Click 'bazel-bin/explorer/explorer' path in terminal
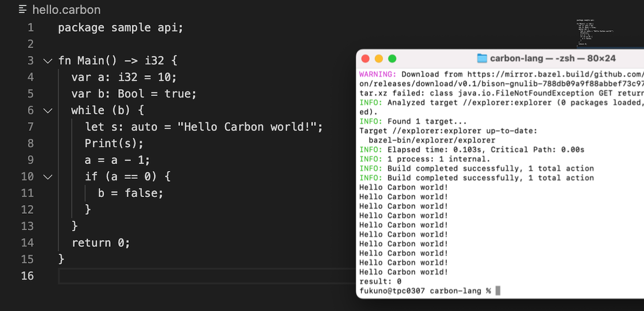 click(x=432, y=140)
